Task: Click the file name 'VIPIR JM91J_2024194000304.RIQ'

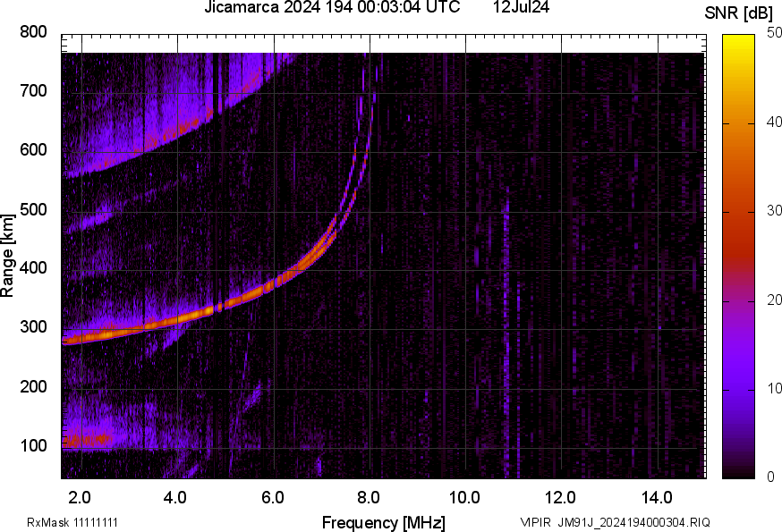Action: pyautogui.click(x=615, y=522)
